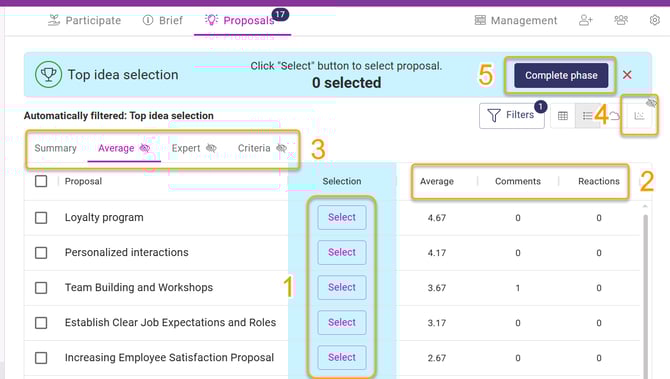Open the chart view icon
670x379 pixels.
pos(639,116)
